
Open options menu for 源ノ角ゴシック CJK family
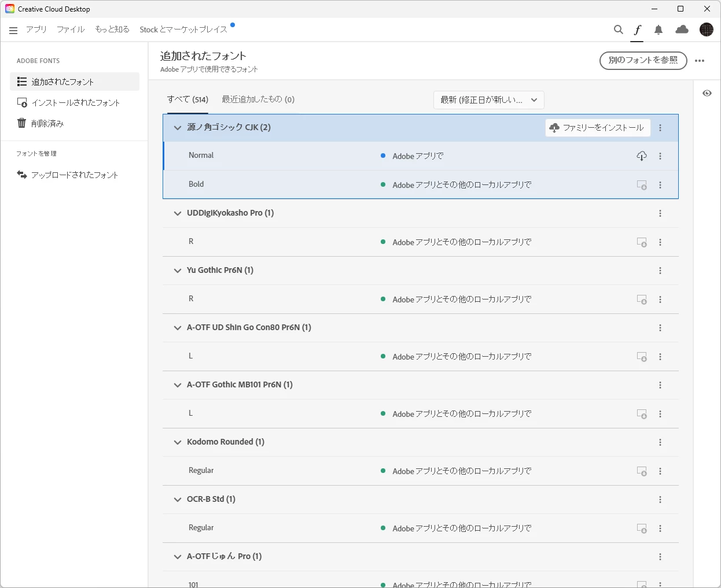(x=660, y=128)
